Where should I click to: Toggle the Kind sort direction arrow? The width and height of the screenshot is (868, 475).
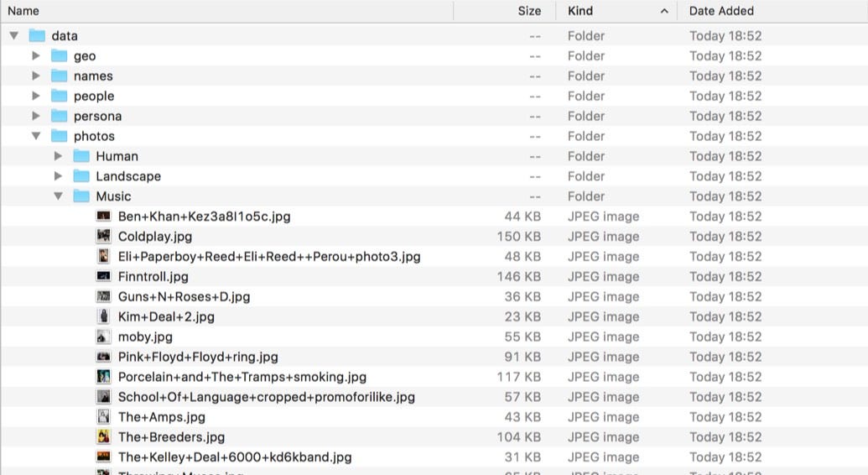click(x=664, y=11)
